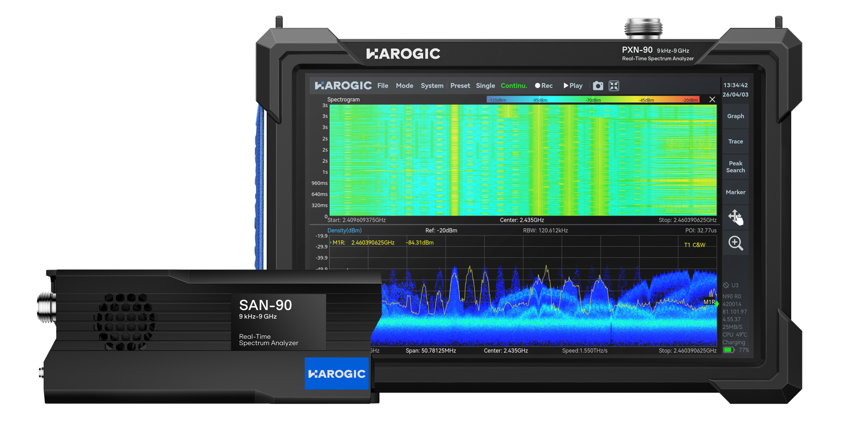Screen dimensions: 868x434
Task: Select the zoom magnifier tool
Action: (x=735, y=243)
